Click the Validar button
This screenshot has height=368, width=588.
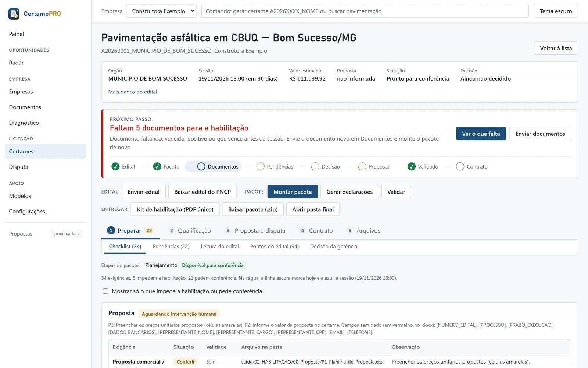[x=396, y=192]
